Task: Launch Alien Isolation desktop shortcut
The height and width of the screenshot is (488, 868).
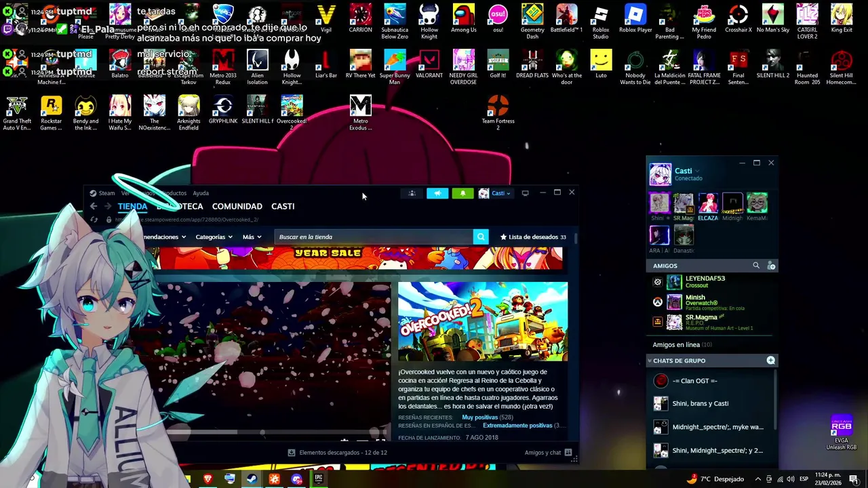Action: pos(257,67)
